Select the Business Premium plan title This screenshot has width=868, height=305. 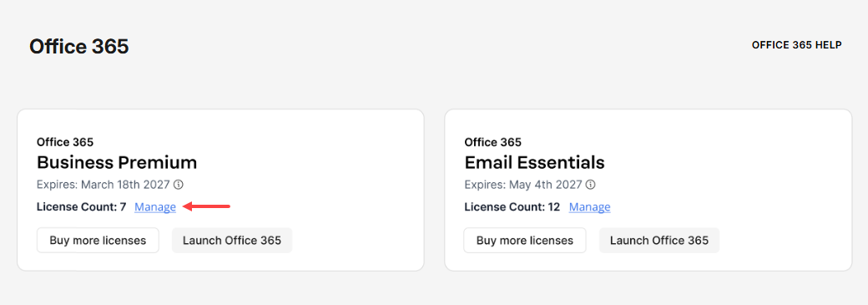point(117,162)
